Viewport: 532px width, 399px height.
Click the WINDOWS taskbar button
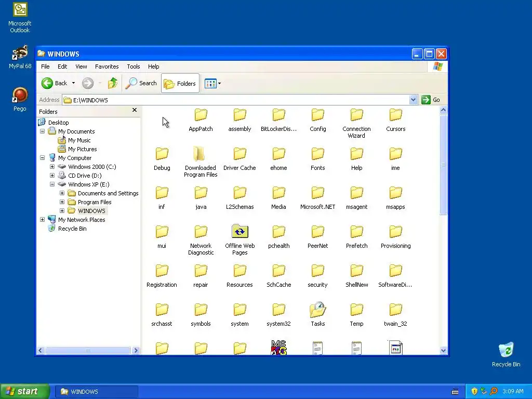point(97,392)
